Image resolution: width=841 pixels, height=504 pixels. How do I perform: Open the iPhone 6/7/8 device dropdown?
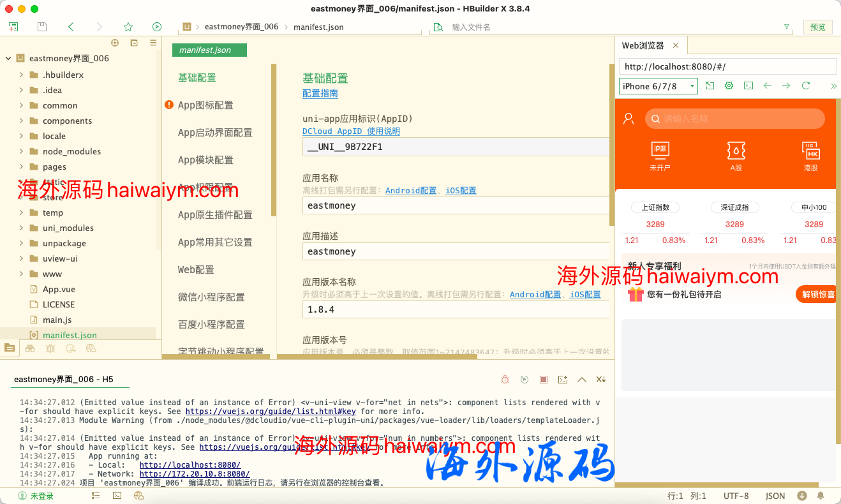click(658, 86)
